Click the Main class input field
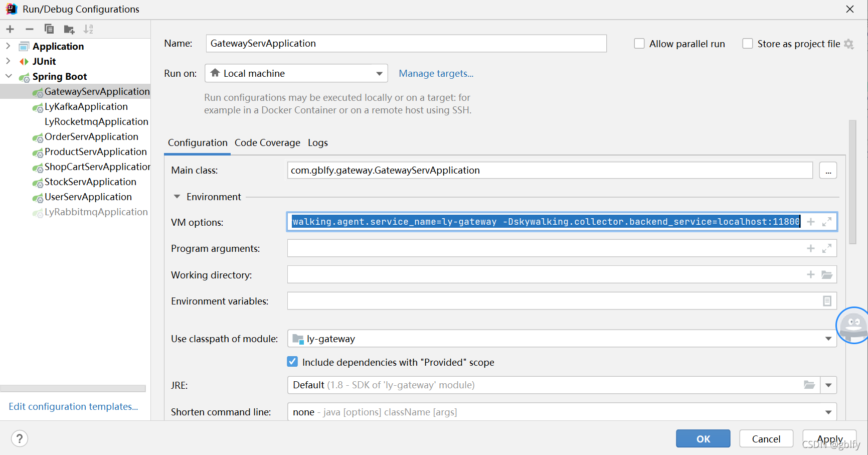The width and height of the screenshot is (868, 455). (x=550, y=171)
